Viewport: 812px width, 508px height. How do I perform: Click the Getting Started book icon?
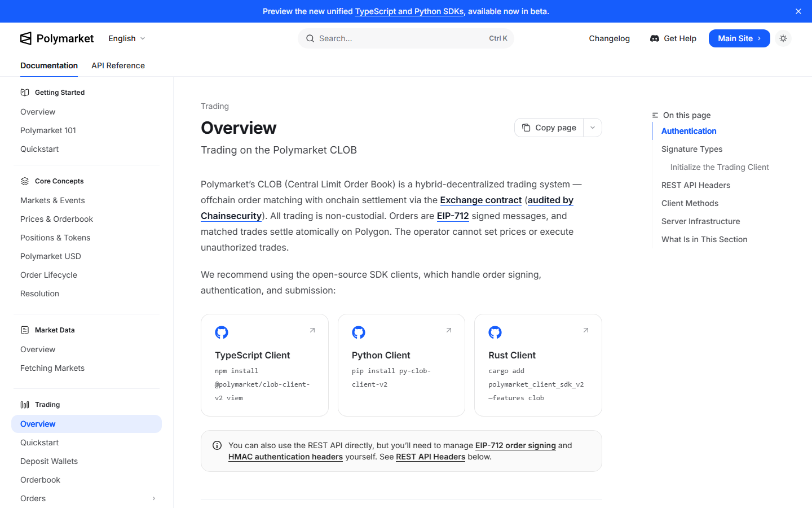(25, 93)
